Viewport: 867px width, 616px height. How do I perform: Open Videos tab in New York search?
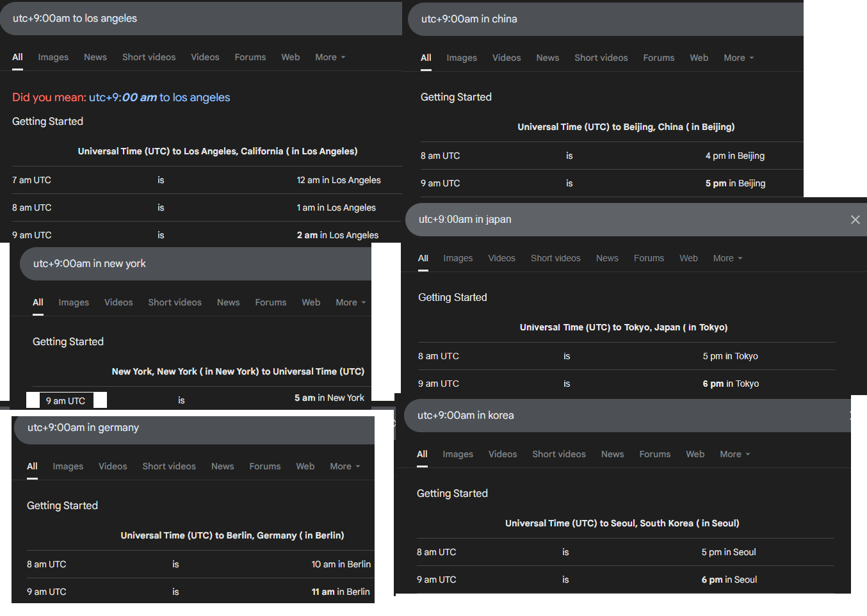[x=118, y=302]
